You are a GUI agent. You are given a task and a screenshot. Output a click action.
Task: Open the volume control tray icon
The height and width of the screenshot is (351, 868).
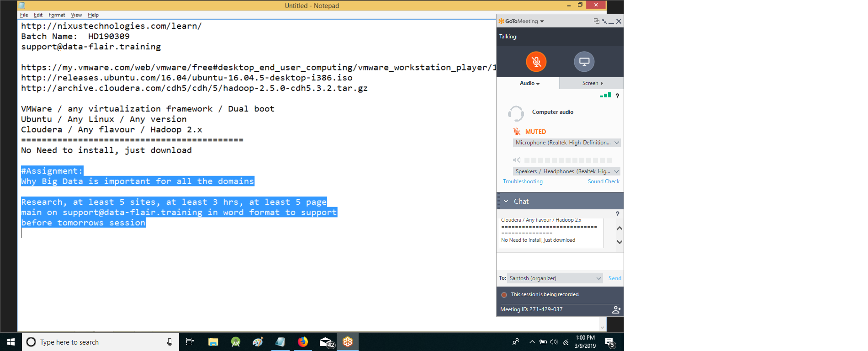554,342
